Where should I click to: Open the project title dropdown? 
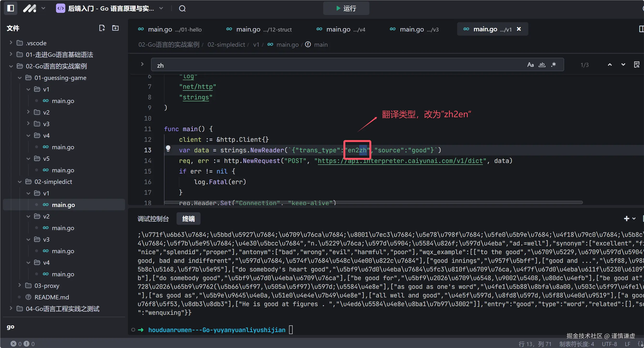161,8
